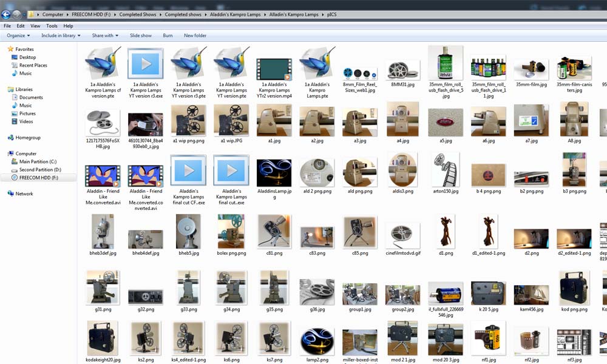Select the AladdinsLamp.jpg thumbnail
607x364 pixels.
(274, 173)
